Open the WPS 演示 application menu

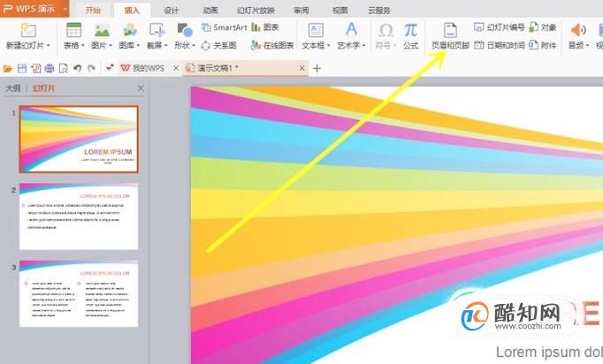tap(34, 9)
